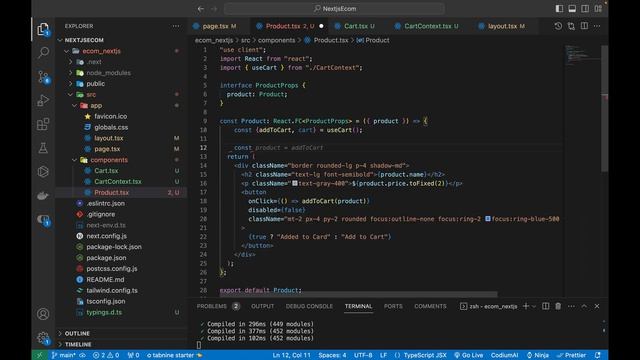The height and width of the screenshot is (360, 640).
Task: Split the editor to the right
Action: [584, 26]
